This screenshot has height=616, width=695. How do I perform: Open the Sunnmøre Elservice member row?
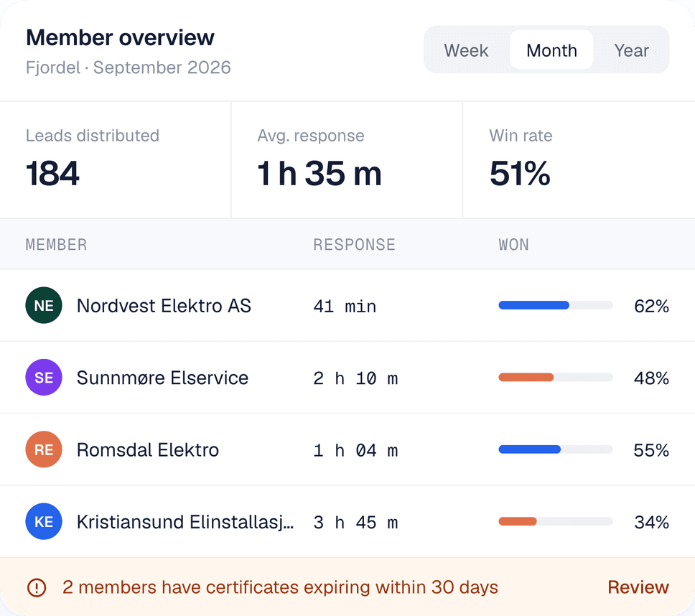(x=347, y=378)
